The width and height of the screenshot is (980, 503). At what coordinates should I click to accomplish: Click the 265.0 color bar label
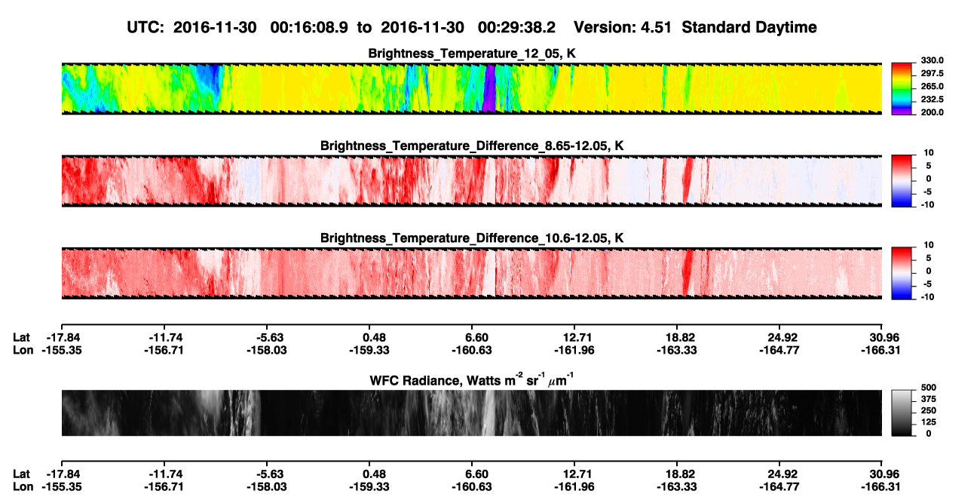tap(932, 87)
